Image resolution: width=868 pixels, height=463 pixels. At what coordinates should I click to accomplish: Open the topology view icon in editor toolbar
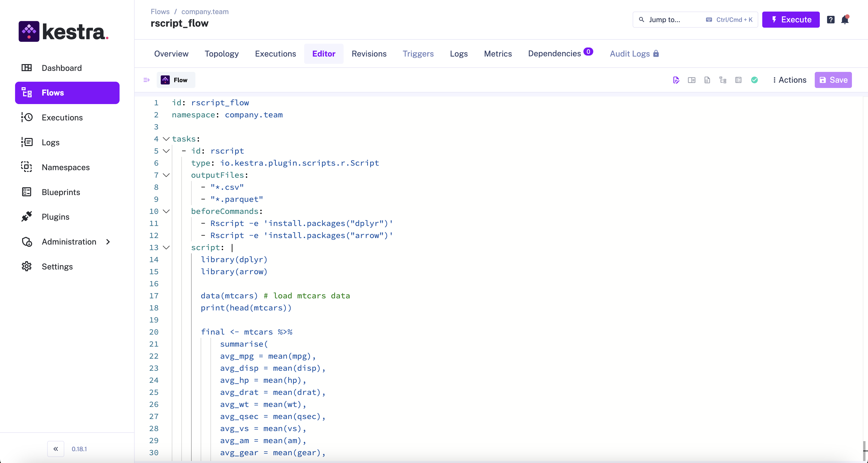pos(723,80)
